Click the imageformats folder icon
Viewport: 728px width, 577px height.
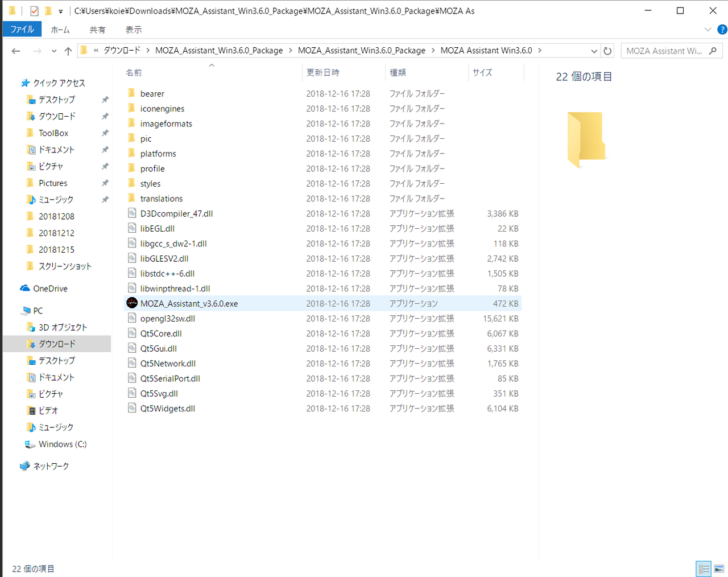click(x=132, y=123)
